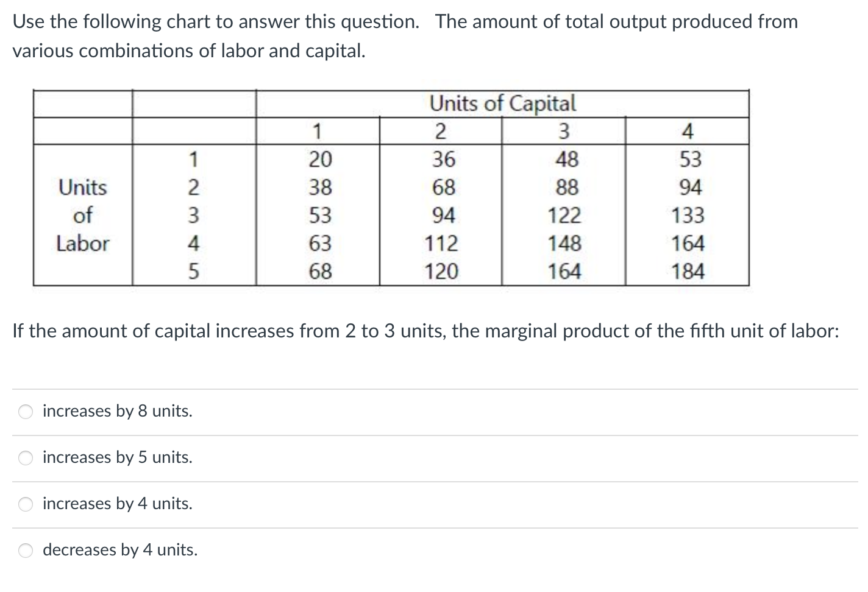Select the radio button for 'increases by 8 units'
This screenshot has height=592, width=868.
pos(25,412)
